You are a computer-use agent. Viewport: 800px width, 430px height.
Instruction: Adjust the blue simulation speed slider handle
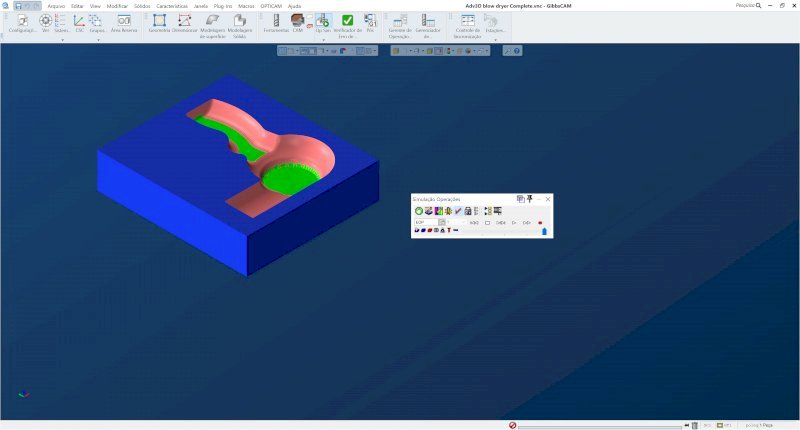click(x=544, y=231)
